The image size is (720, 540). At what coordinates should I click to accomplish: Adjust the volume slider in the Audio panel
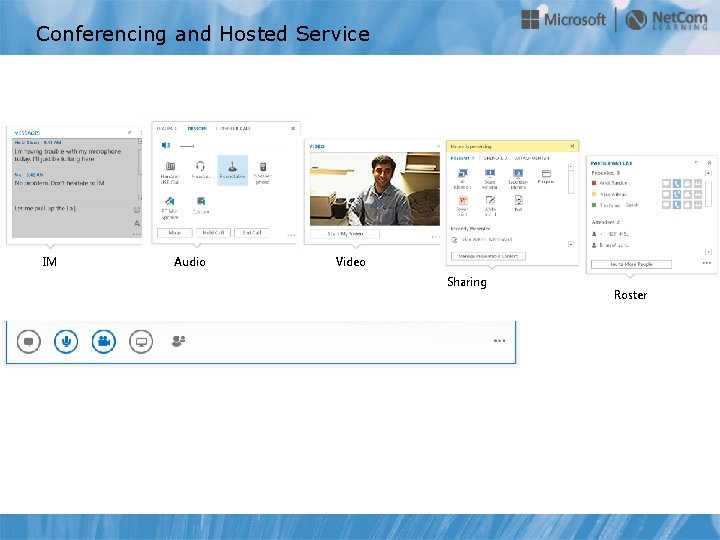(x=187, y=146)
